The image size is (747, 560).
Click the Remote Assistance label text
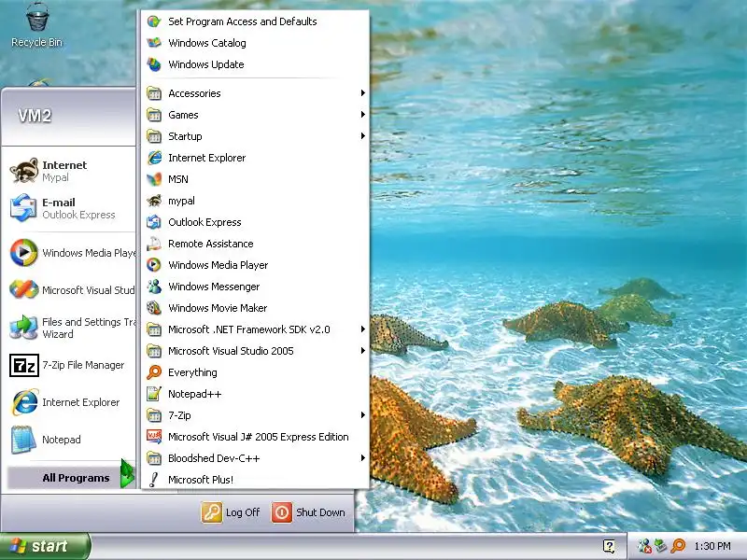[x=211, y=244]
